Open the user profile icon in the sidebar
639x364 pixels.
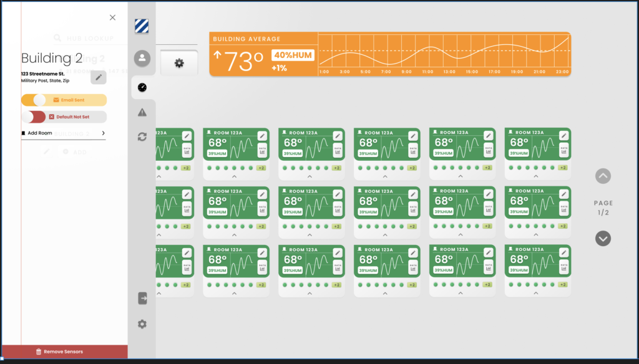tap(142, 58)
